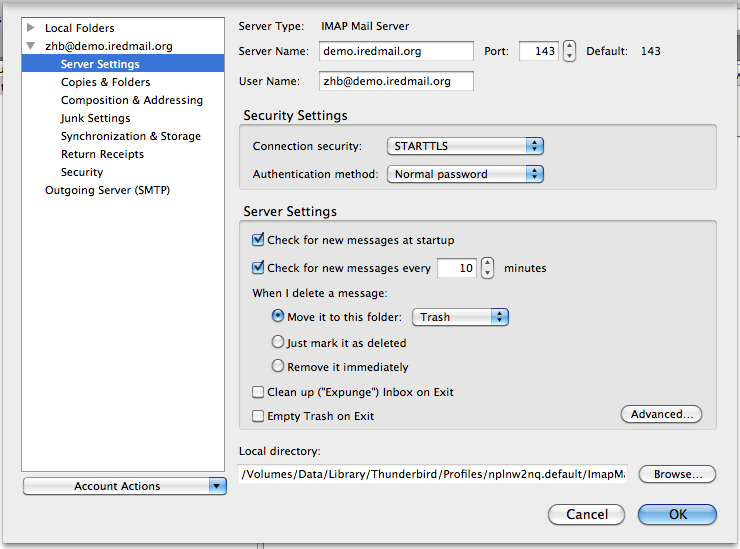The image size is (740, 549).
Task: Select Outgoing Server (SMTP)
Action: (x=108, y=190)
